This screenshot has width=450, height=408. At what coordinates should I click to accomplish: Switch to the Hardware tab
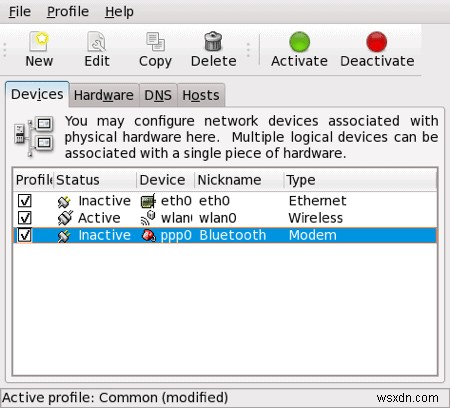point(104,95)
